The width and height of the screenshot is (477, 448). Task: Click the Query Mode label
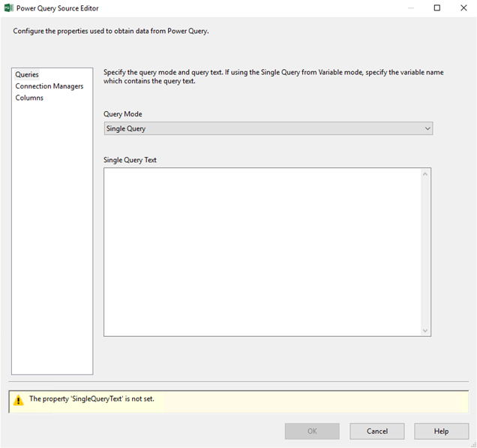122,114
